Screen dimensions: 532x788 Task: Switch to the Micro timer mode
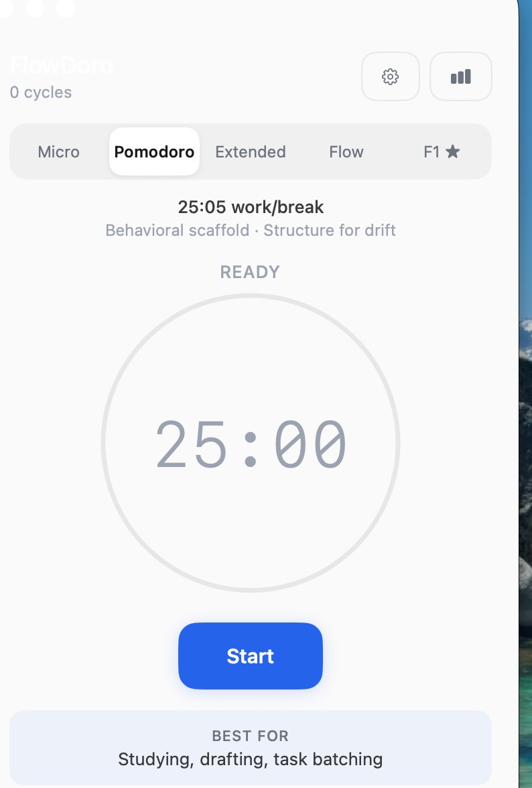(x=59, y=152)
